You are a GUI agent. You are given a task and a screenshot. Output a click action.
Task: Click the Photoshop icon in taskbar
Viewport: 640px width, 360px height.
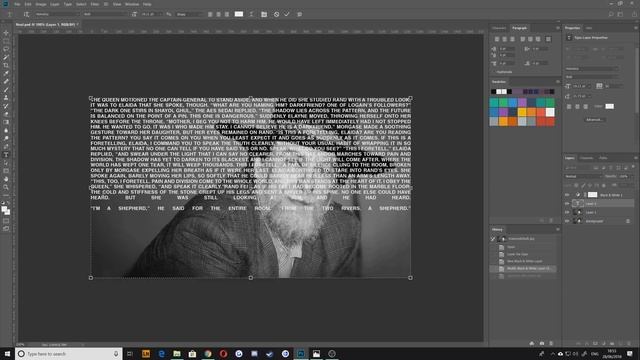click(x=301, y=353)
